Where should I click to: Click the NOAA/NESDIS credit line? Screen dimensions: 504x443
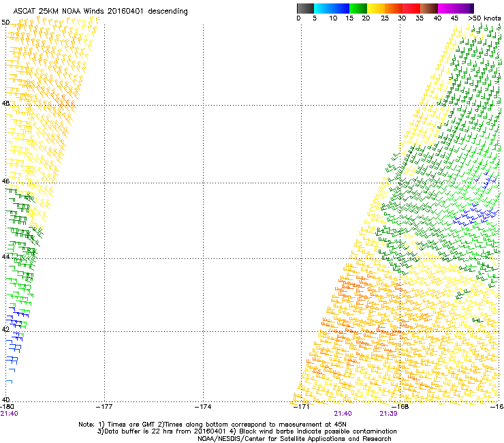tap(294, 439)
